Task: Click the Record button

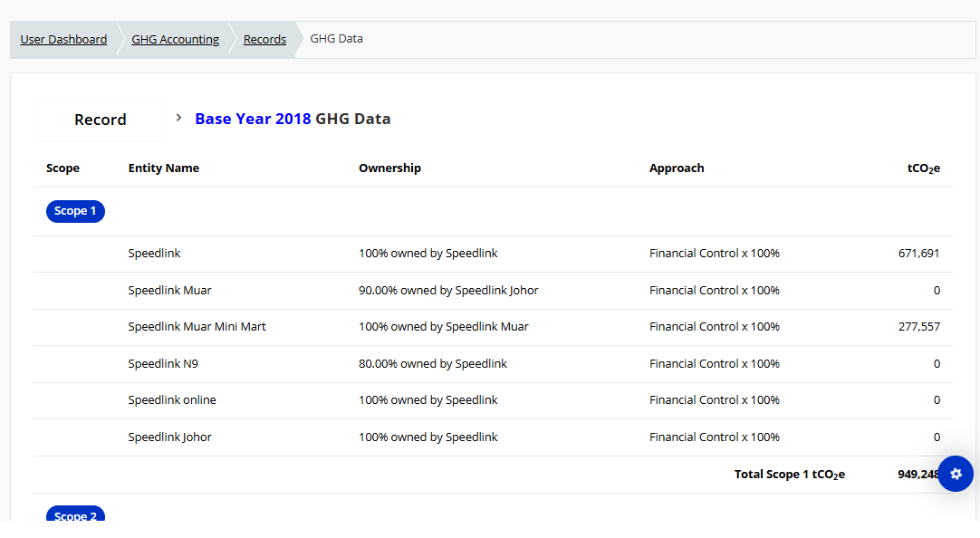Action: [x=101, y=120]
